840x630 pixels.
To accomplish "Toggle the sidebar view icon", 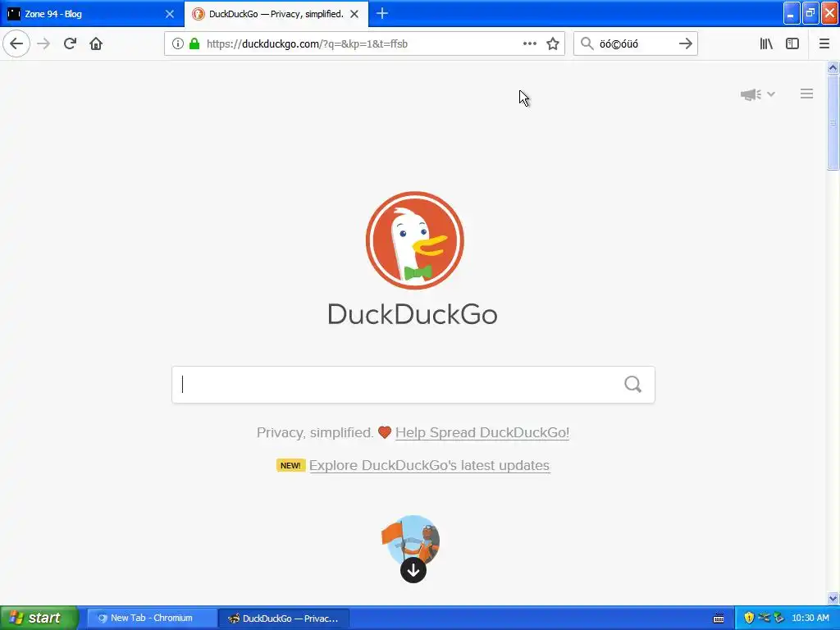I will pyautogui.click(x=792, y=44).
